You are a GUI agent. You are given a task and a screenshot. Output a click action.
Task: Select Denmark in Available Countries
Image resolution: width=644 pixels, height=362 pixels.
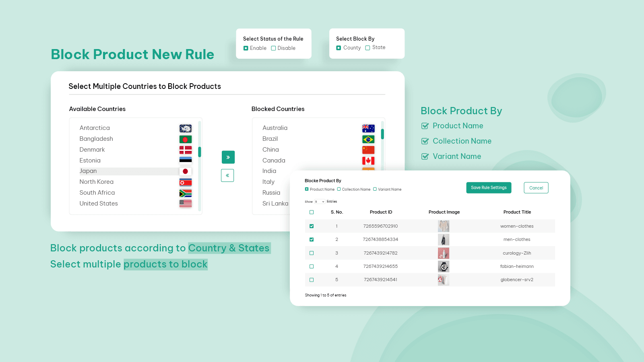(92, 150)
